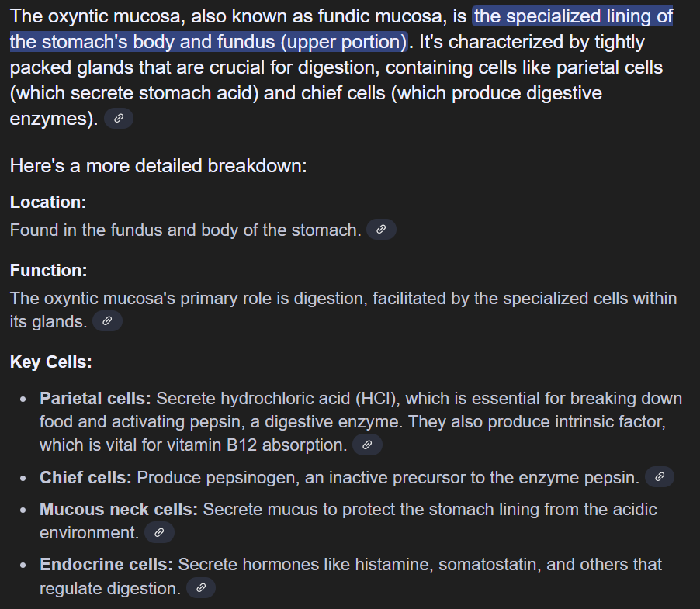700x609 pixels.
Task: Click the bold "Mucous neck cells:" label
Action: point(119,509)
